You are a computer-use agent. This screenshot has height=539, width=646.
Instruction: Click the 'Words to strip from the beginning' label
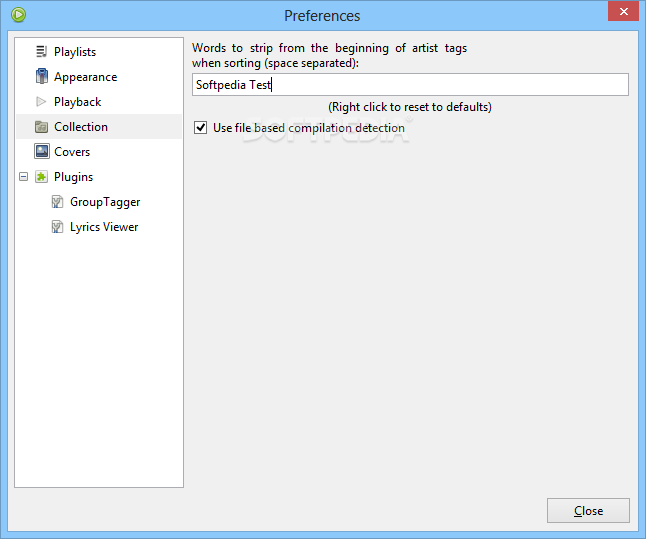tap(329, 55)
